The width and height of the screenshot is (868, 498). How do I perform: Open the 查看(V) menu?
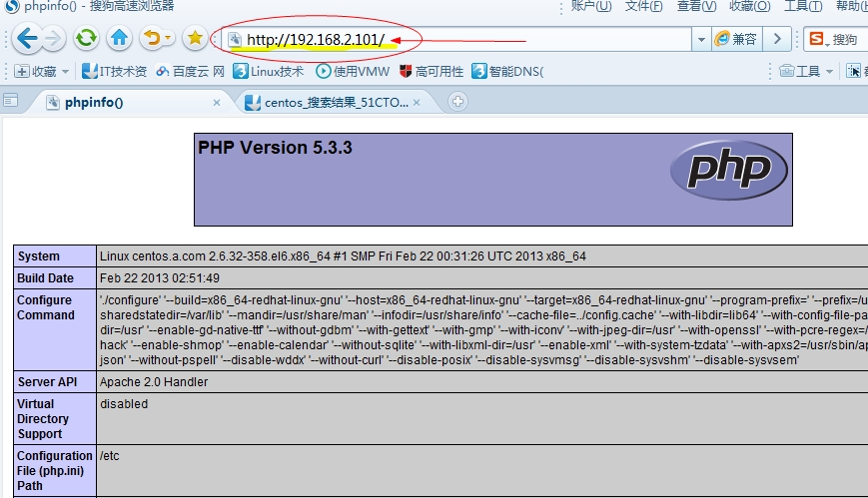[696, 6]
